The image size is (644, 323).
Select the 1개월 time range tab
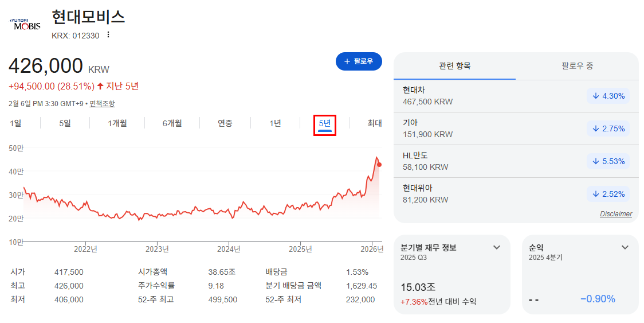[117, 123]
